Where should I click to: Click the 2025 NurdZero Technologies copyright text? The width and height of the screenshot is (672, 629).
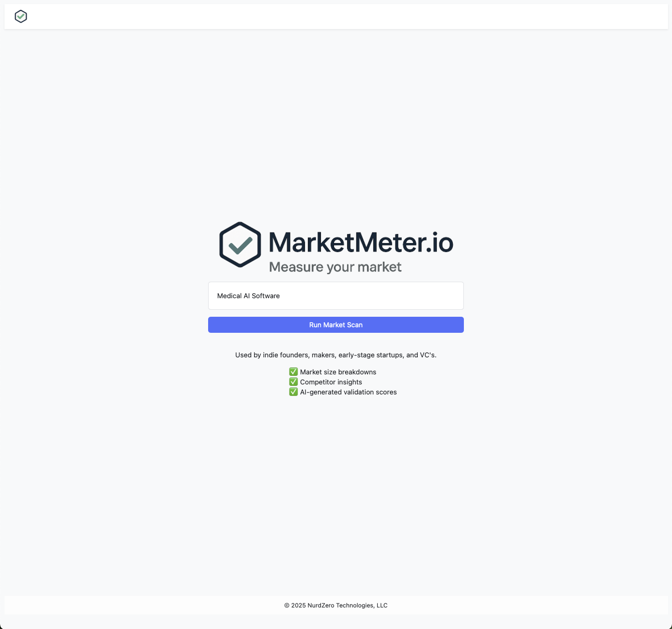336,605
